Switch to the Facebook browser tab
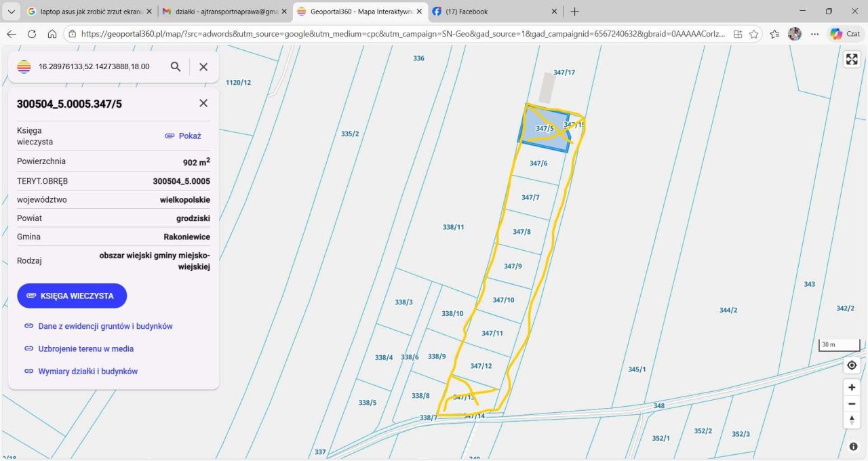868x461 pixels. click(x=492, y=12)
